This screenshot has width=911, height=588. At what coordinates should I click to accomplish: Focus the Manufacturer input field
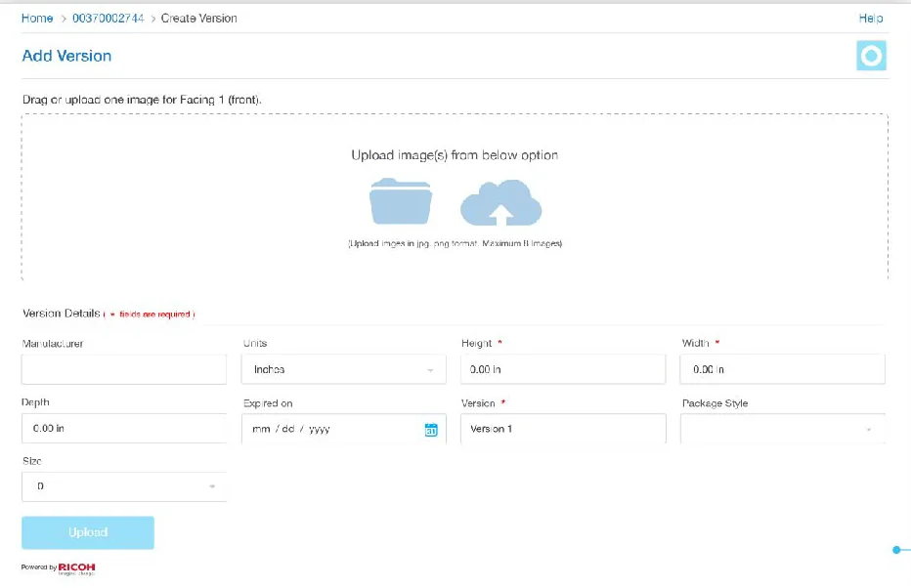pos(124,369)
